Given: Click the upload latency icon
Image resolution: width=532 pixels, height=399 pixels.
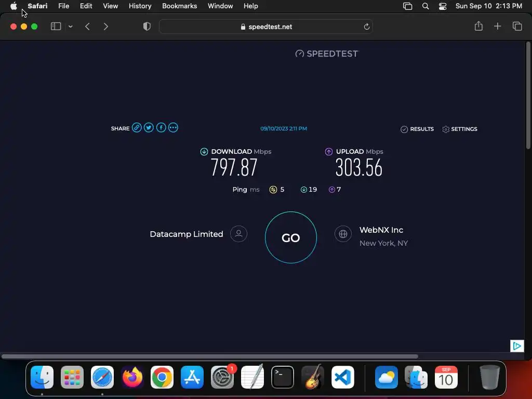Looking at the screenshot, I should click(332, 190).
